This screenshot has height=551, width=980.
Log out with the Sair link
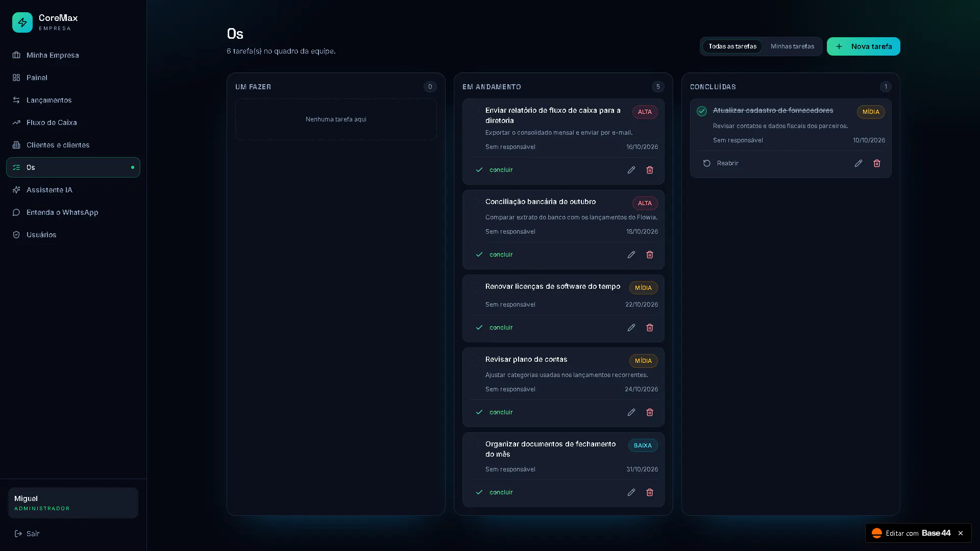click(27, 534)
